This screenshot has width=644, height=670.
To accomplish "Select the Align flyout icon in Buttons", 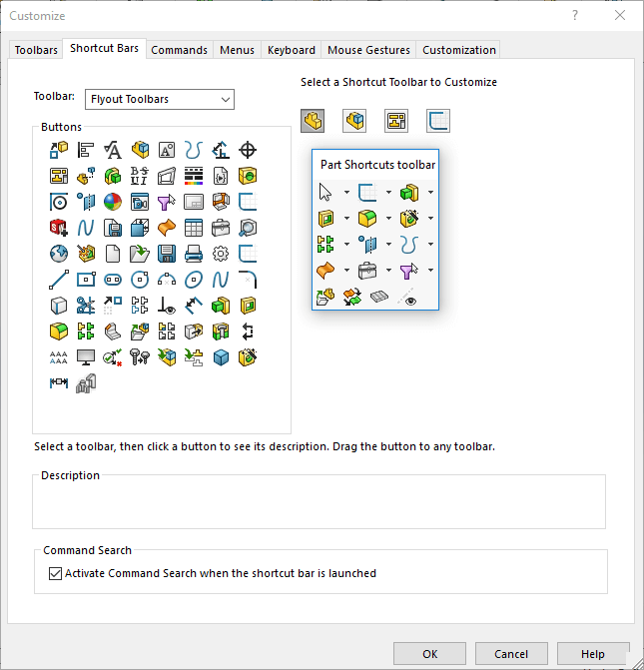I will (x=86, y=150).
